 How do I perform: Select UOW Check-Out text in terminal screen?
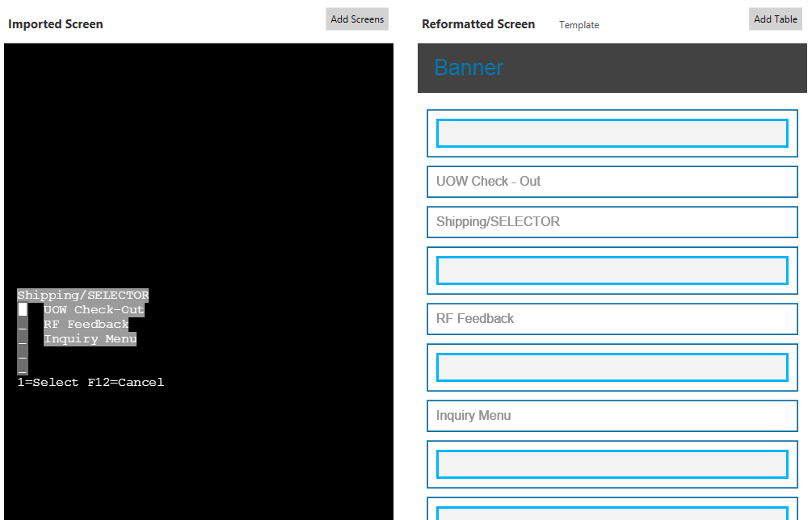[x=94, y=310]
